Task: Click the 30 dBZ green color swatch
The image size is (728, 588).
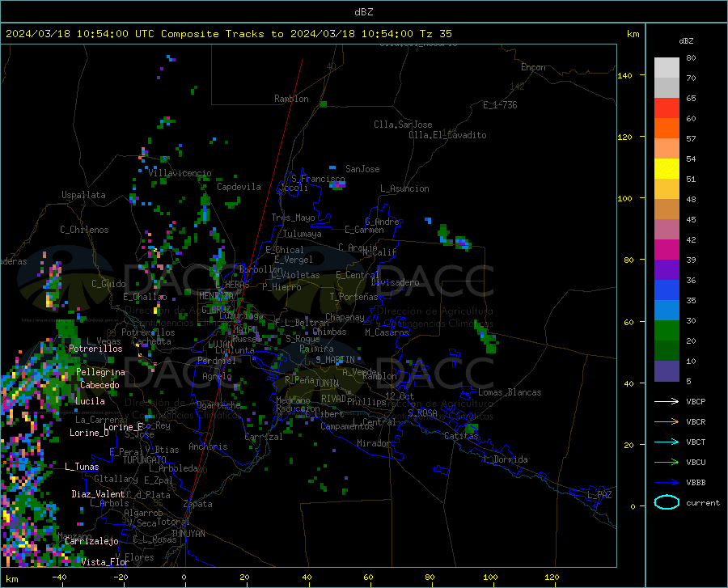Action: click(667, 331)
